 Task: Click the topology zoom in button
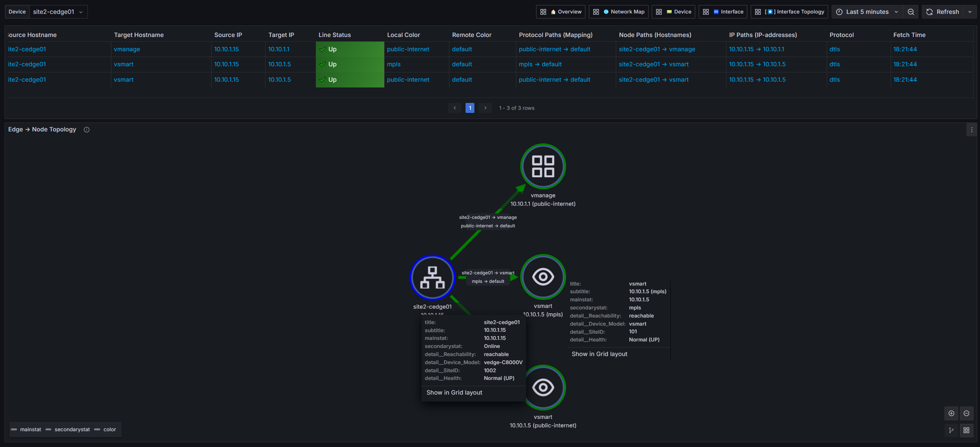pyautogui.click(x=951, y=413)
